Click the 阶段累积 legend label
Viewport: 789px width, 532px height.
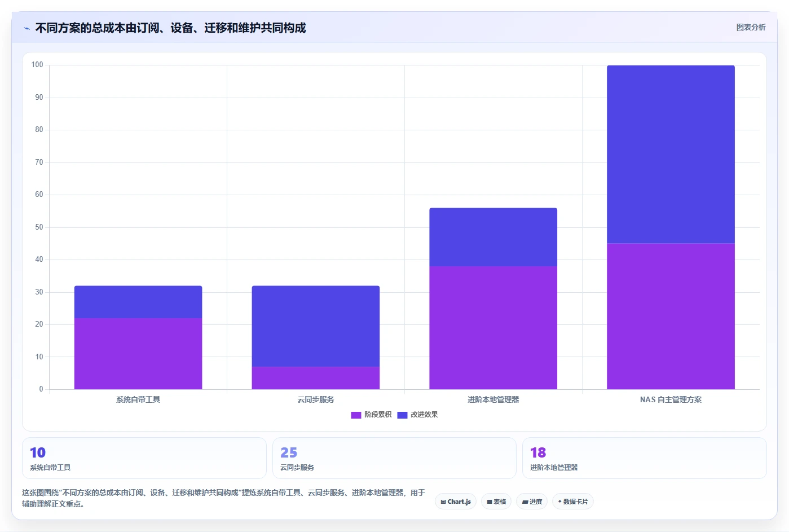point(378,415)
